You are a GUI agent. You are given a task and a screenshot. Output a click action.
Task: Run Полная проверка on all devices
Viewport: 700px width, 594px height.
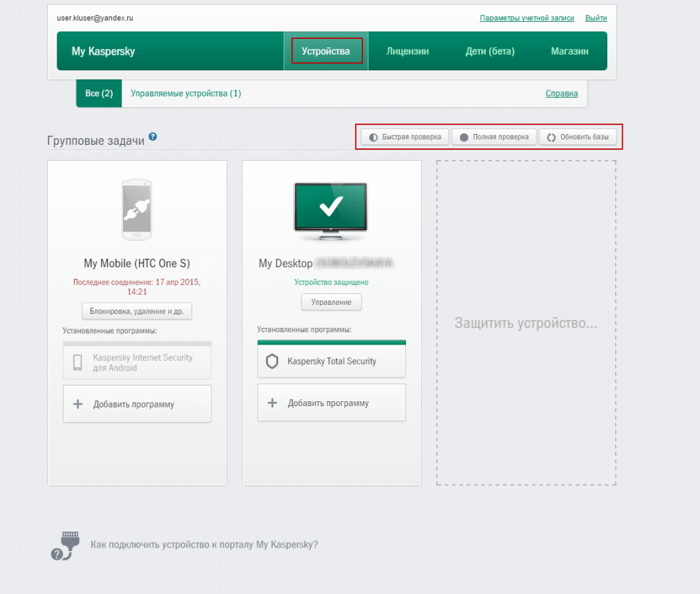pos(494,137)
